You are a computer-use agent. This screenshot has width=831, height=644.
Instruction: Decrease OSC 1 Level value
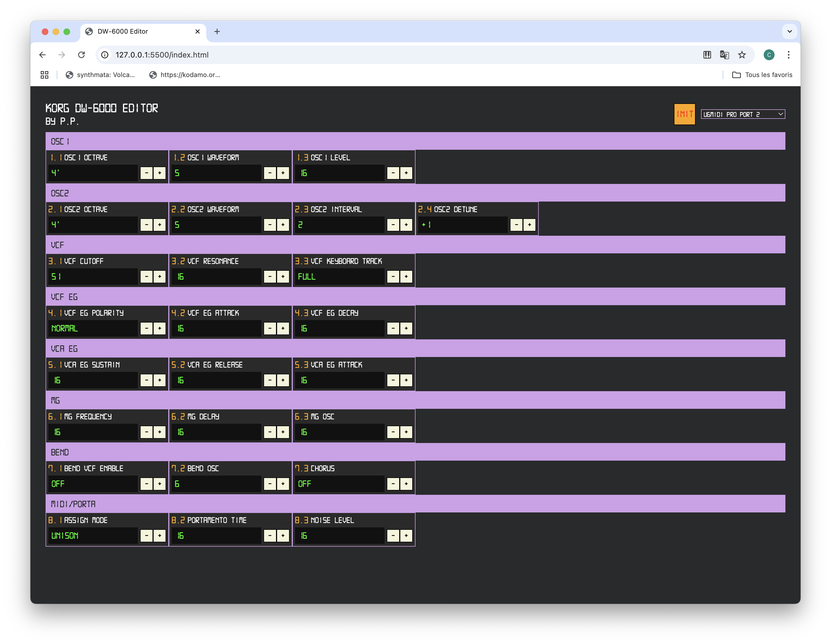[393, 173]
